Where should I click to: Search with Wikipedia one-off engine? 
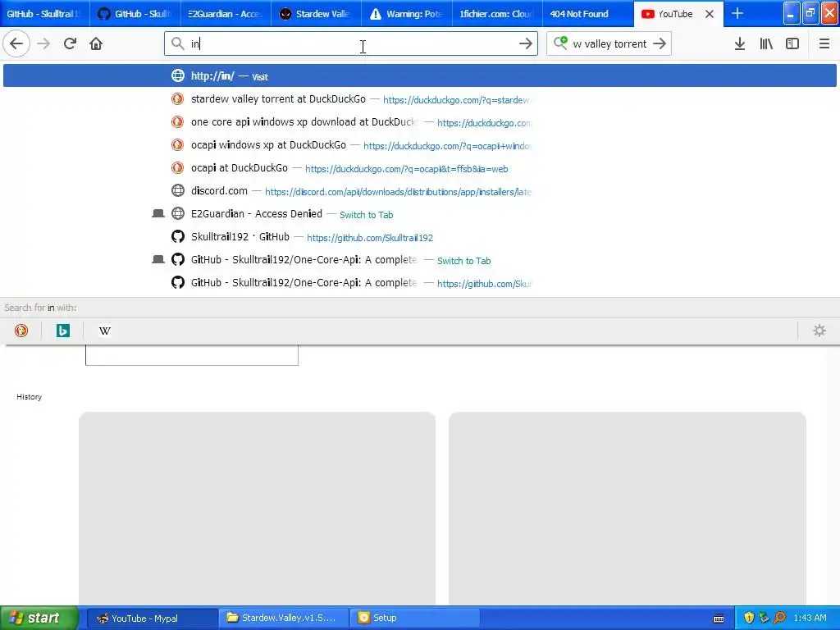coord(105,331)
